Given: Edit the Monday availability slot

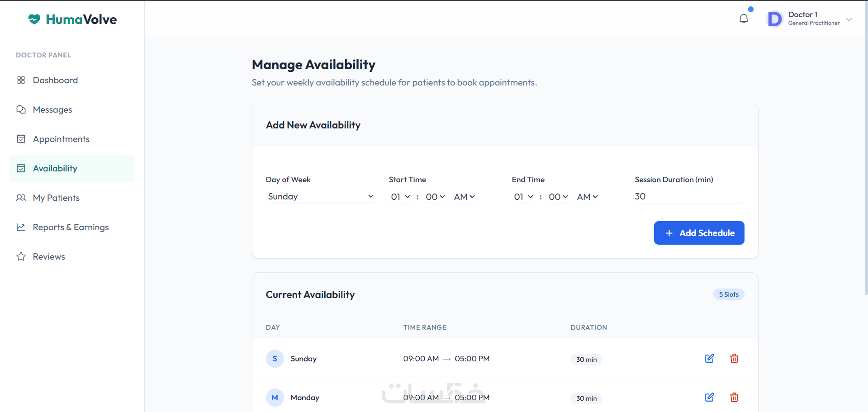Looking at the screenshot, I should click(x=709, y=398).
